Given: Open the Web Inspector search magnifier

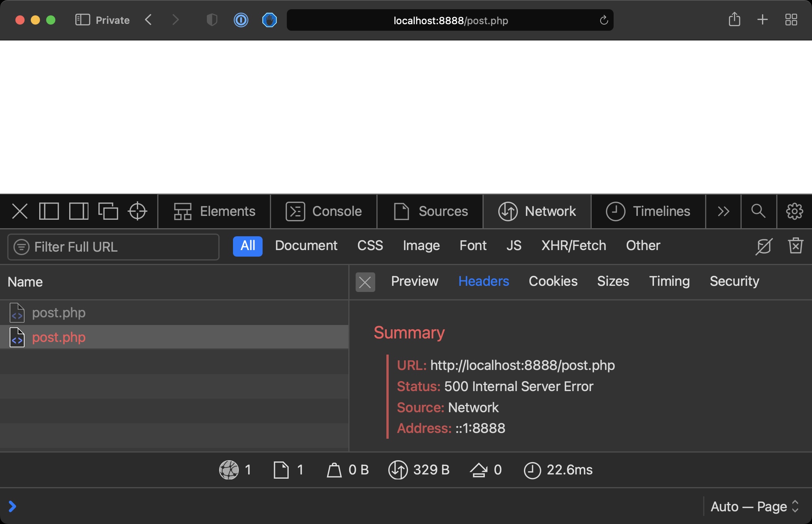Looking at the screenshot, I should [758, 211].
